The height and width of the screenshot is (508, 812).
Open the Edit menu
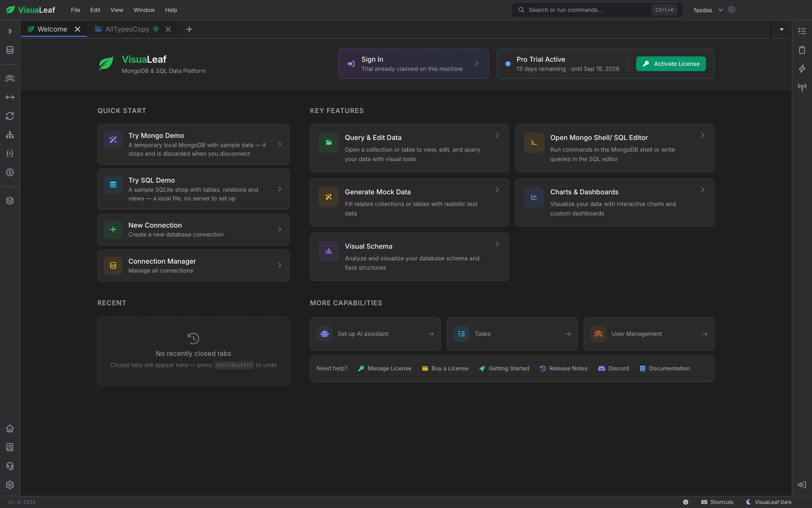[x=95, y=10]
